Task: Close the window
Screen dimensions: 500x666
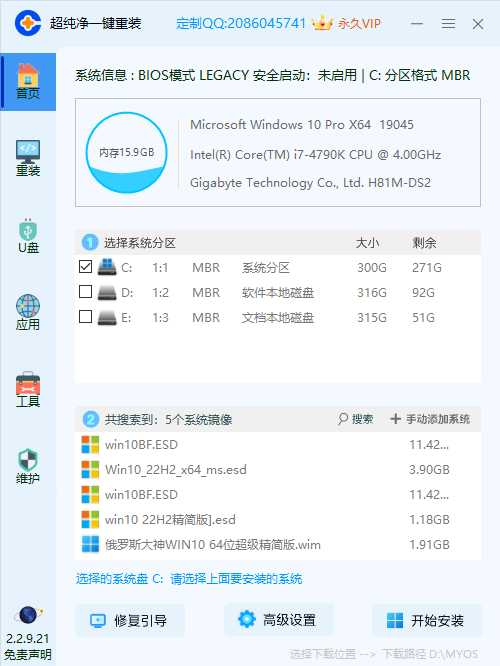Action: [478, 24]
